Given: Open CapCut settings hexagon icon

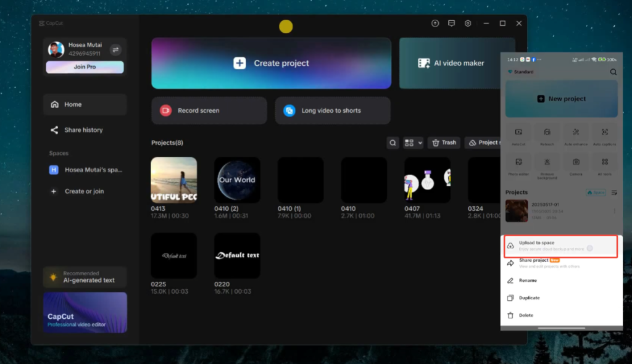Looking at the screenshot, I should [468, 23].
